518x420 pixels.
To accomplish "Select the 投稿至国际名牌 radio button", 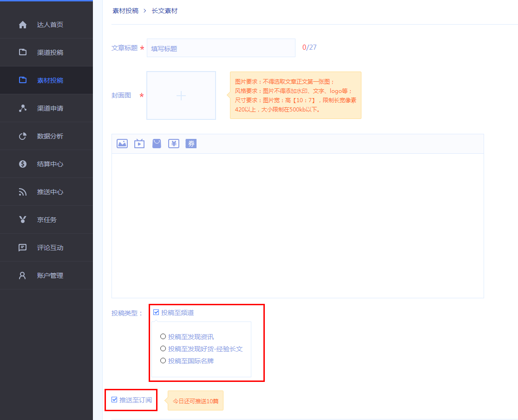I will click(163, 361).
